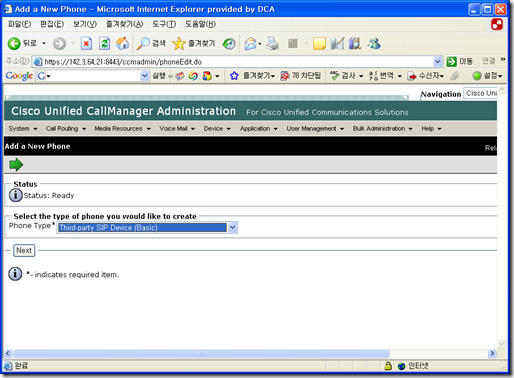The image size is (514, 378).
Task: Click the address bar URL field
Action: tap(233, 62)
